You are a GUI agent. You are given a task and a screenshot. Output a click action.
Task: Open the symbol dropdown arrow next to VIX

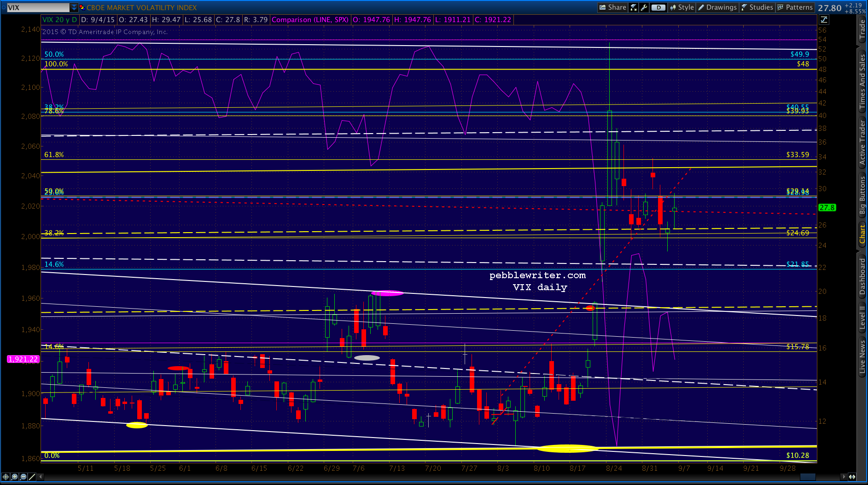pos(74,7)
